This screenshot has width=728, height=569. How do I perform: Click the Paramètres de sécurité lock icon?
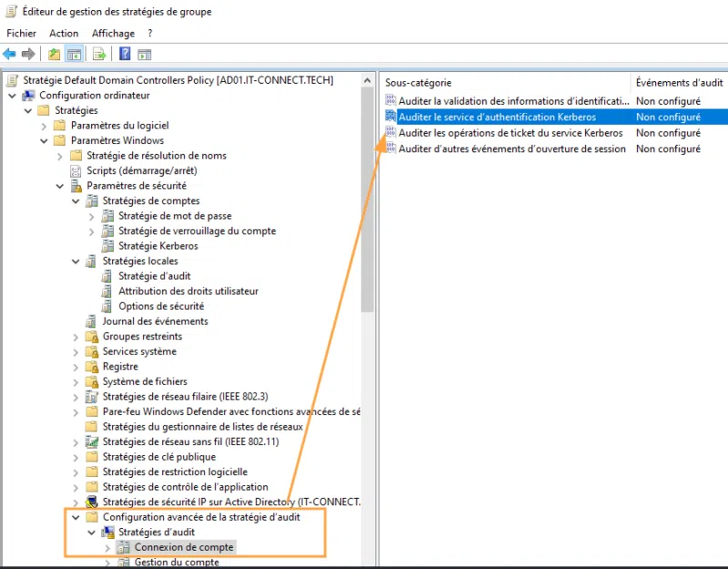(76, 186)
